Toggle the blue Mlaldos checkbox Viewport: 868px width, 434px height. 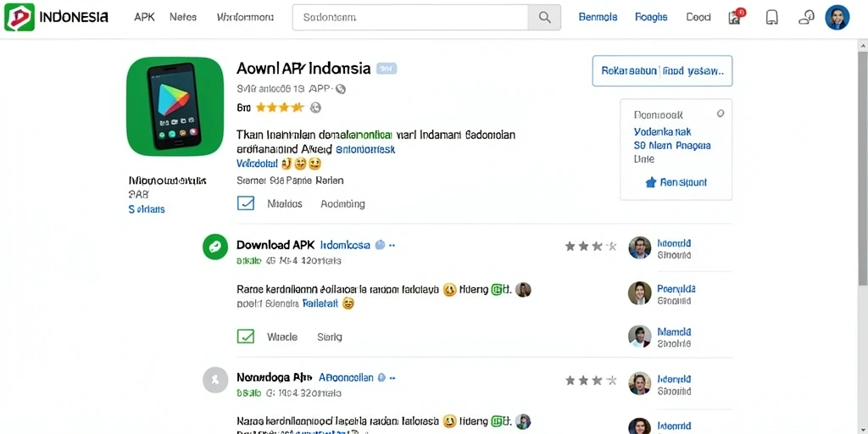[246, 203]
